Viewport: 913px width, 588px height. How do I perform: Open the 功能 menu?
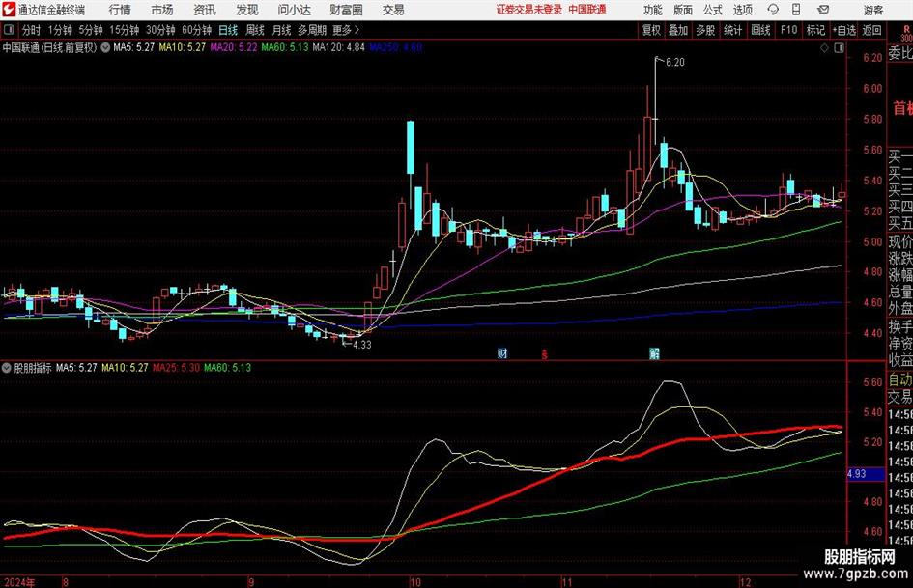point(653,10)
